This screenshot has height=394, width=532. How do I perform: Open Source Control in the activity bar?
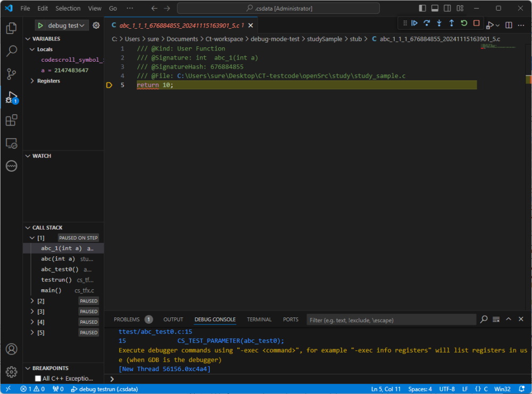click(x=11, y=74)
